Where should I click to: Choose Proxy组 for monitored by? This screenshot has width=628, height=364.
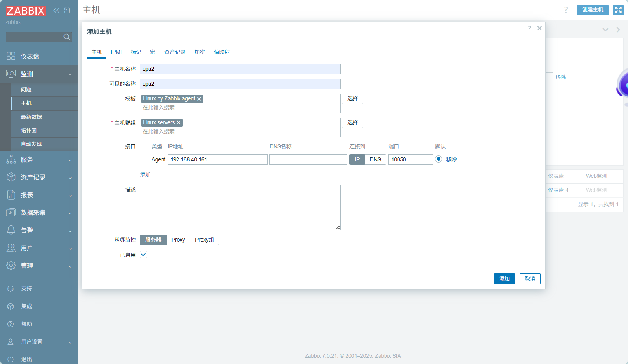204,240
